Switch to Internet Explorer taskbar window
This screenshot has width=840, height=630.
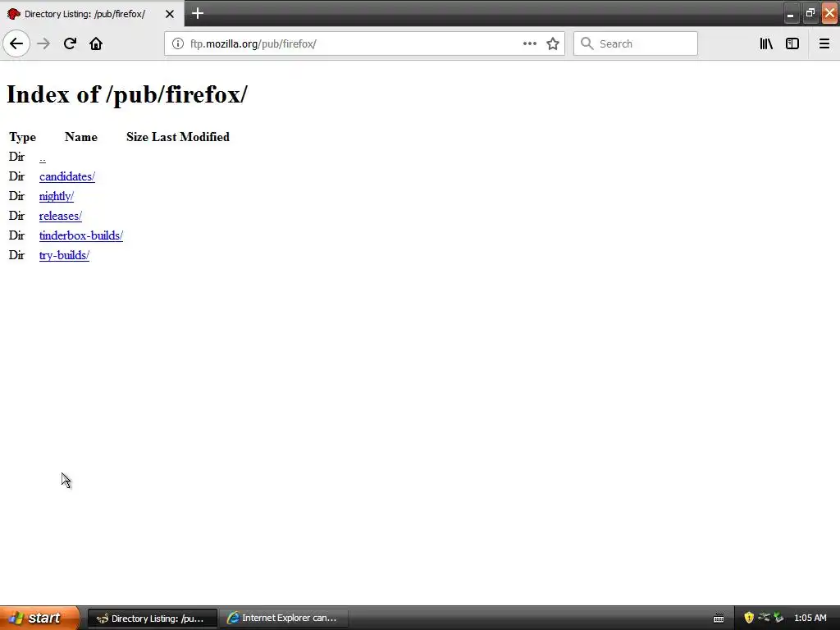pyautogui.click(x=284, y=618)
